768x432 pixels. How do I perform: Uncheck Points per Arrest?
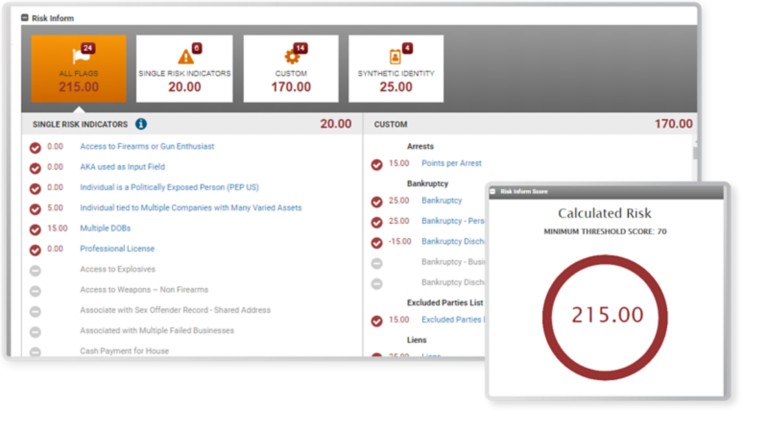point(377,165)
